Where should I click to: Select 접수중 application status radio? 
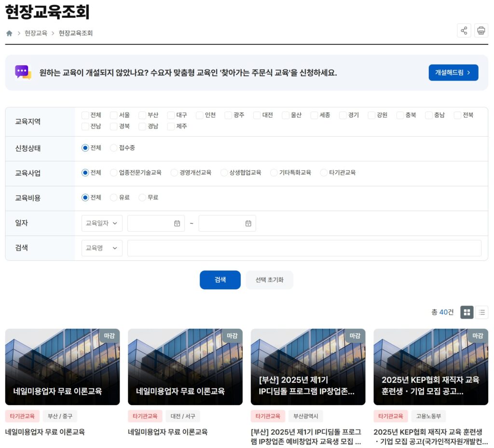(x=114, y=148)
